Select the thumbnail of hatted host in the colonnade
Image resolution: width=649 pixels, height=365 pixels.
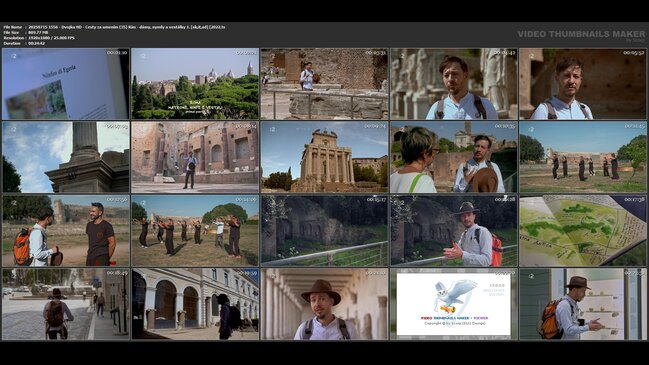click(324, 304)
